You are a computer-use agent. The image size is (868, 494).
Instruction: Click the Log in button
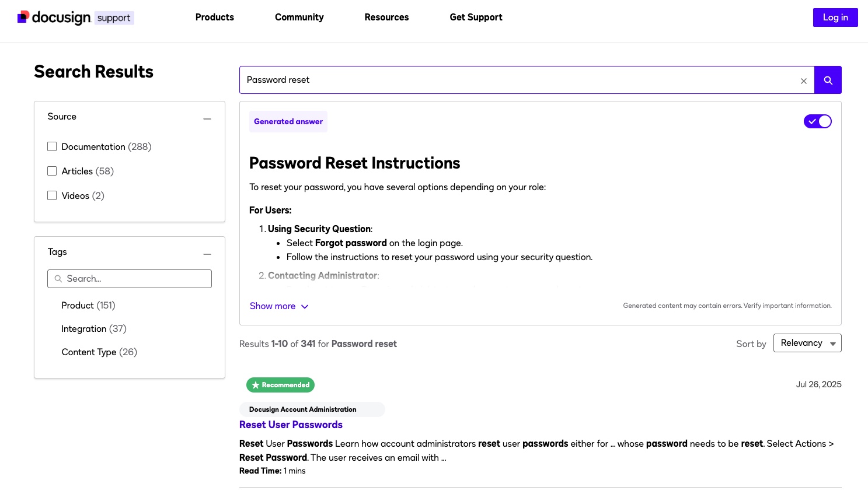tap(835, 17)
